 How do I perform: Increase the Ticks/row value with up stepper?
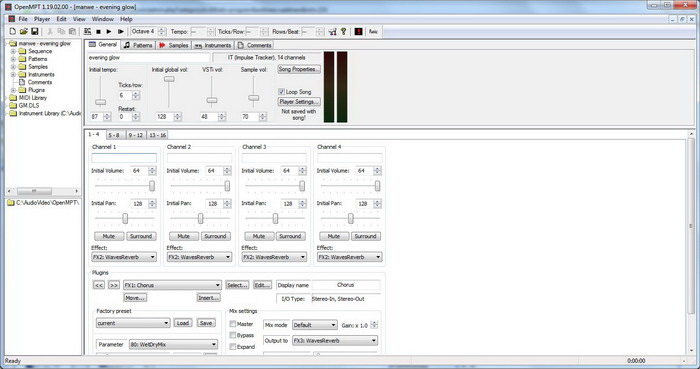[x=136, y=93]
